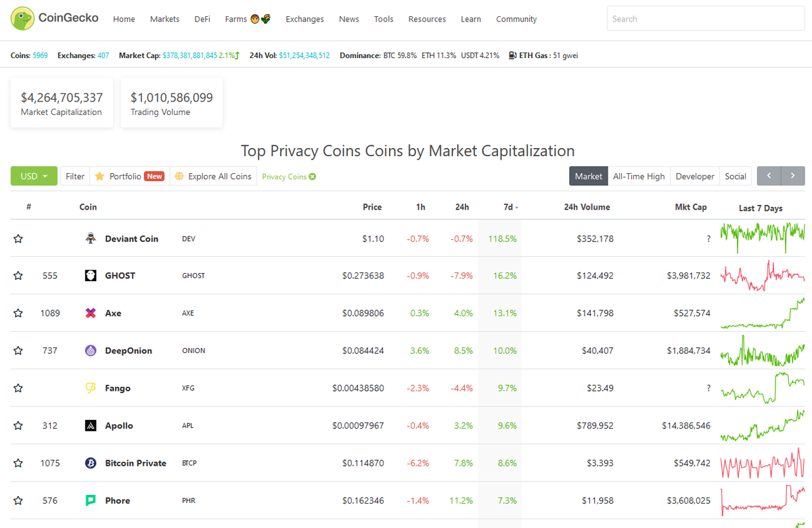This screenshot has width=812, height=528.
Task: Click the Coins count 5969 link
Action: [x=40, y=55]
